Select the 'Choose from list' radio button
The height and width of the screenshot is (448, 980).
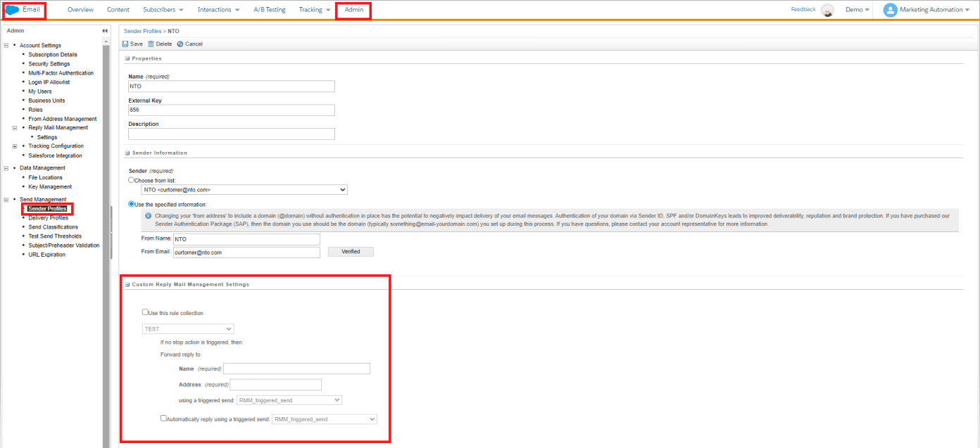131,180
